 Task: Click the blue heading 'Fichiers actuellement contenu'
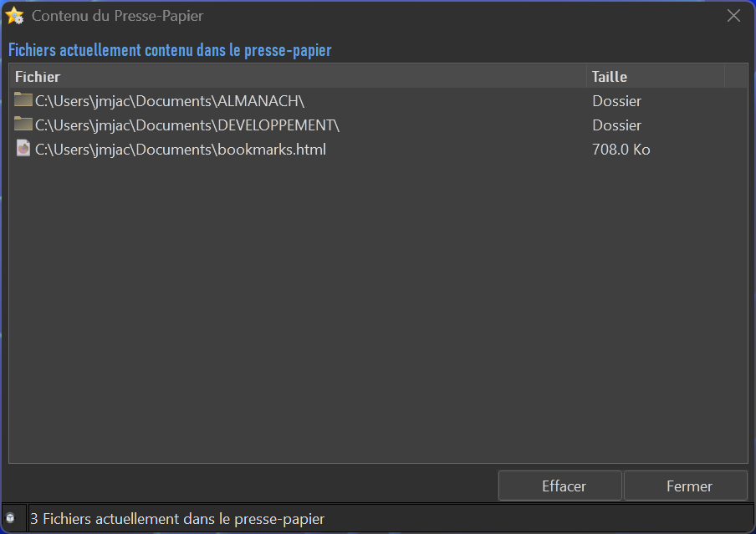[x=170, y=50]
